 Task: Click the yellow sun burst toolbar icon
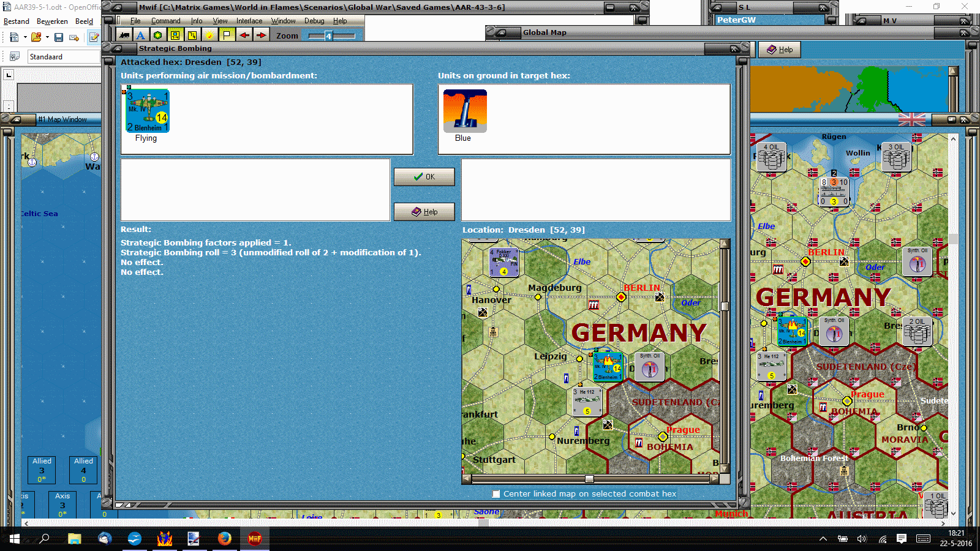point(209,36)
